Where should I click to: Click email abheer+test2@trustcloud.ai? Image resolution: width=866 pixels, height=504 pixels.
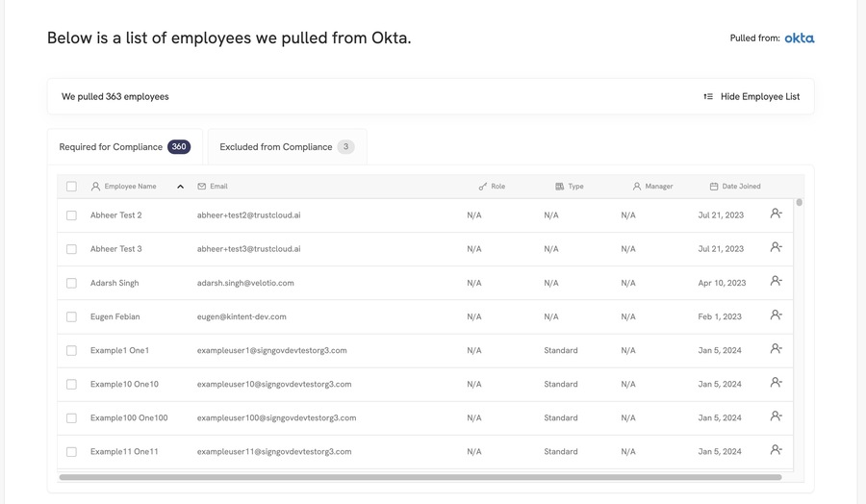point(248,215)
